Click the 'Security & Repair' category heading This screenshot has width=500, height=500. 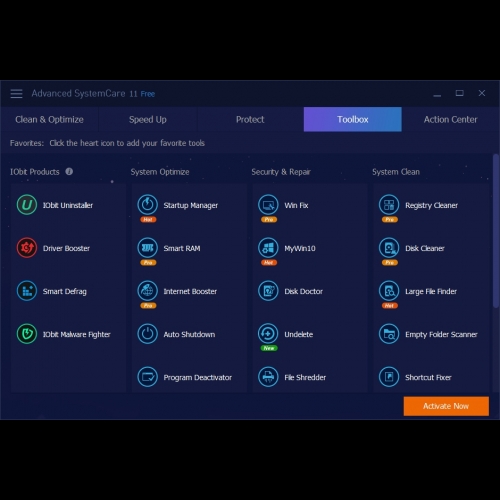click(x=281, y=172)
